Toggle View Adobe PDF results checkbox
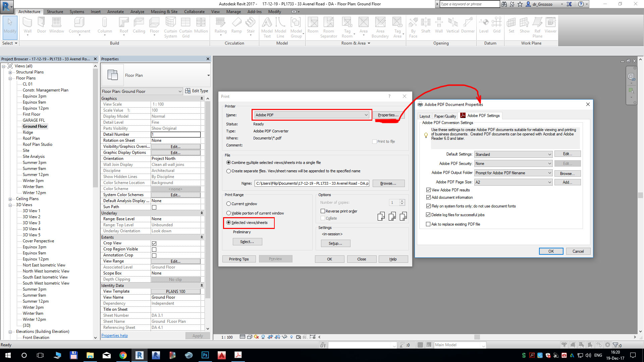The width and height of the screenshot is (644, 362). (428, 190)
